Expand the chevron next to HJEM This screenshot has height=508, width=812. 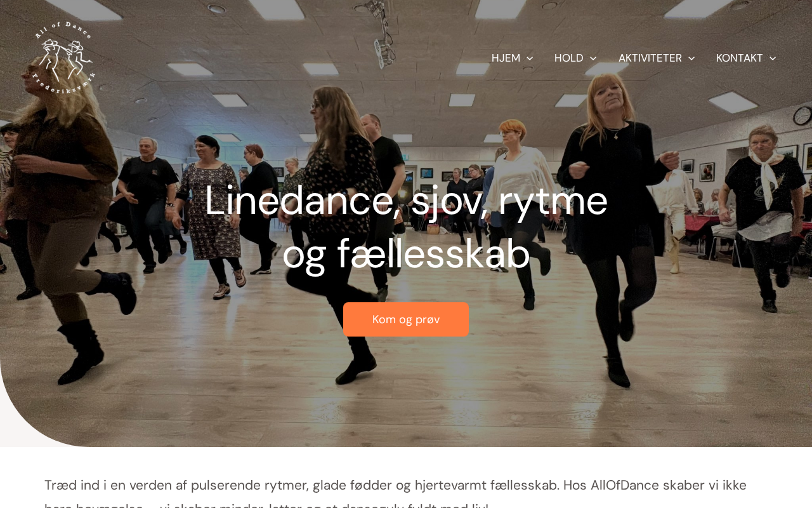[x=530, y=58]
